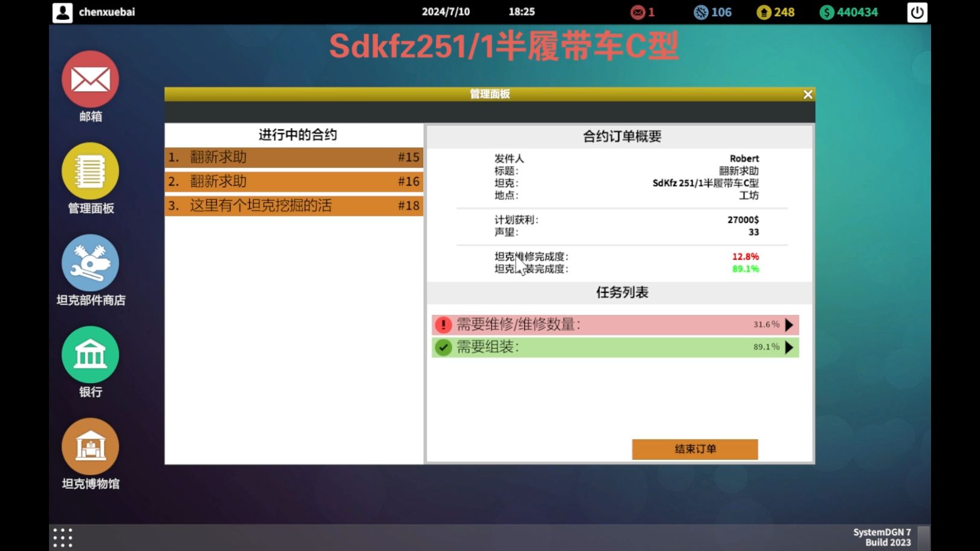Open the 银行 (bank) icon
Screen dimensions: 980x551
click(89, 355)
